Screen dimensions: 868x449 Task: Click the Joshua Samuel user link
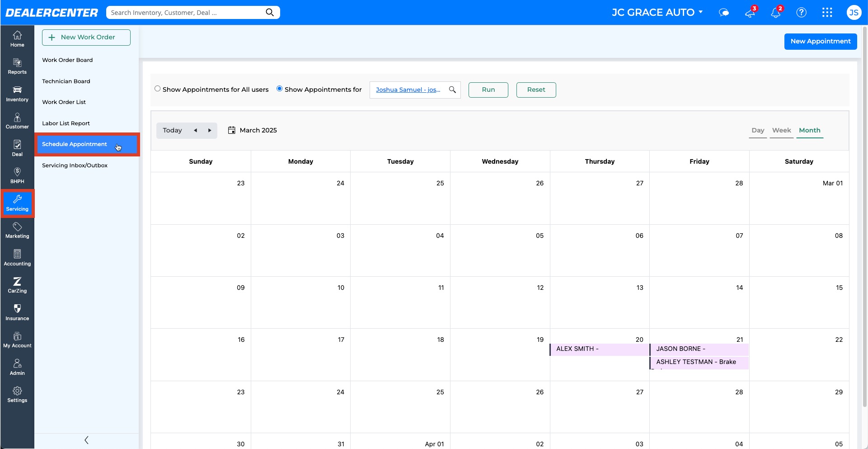click(408, 90)
